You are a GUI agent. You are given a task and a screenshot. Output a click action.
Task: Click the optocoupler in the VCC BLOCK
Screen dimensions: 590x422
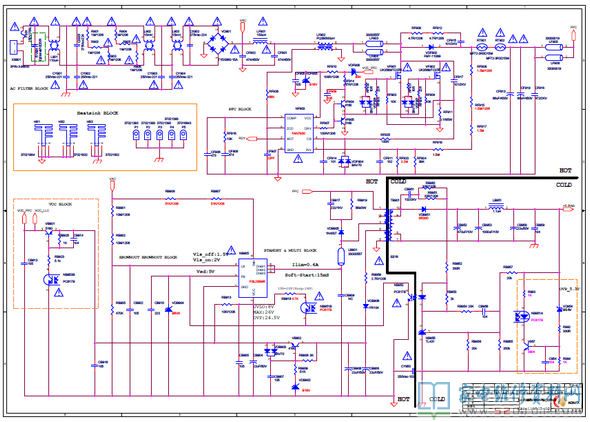52,280
